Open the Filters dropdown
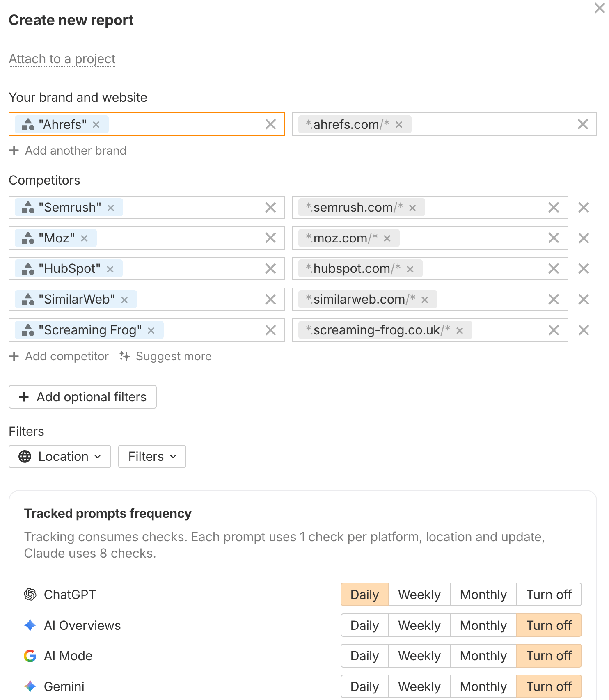 coord(152,457)
